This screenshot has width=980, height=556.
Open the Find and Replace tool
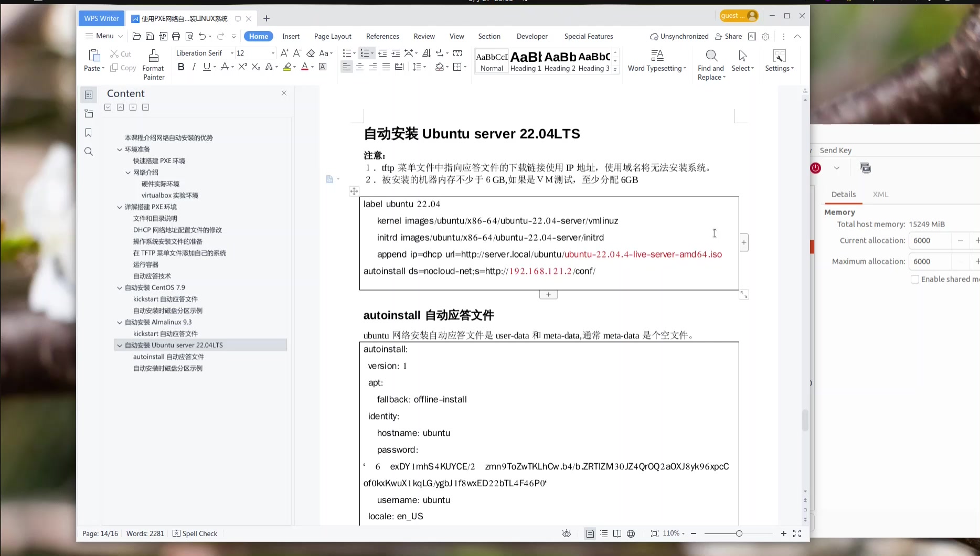[711, 62]
